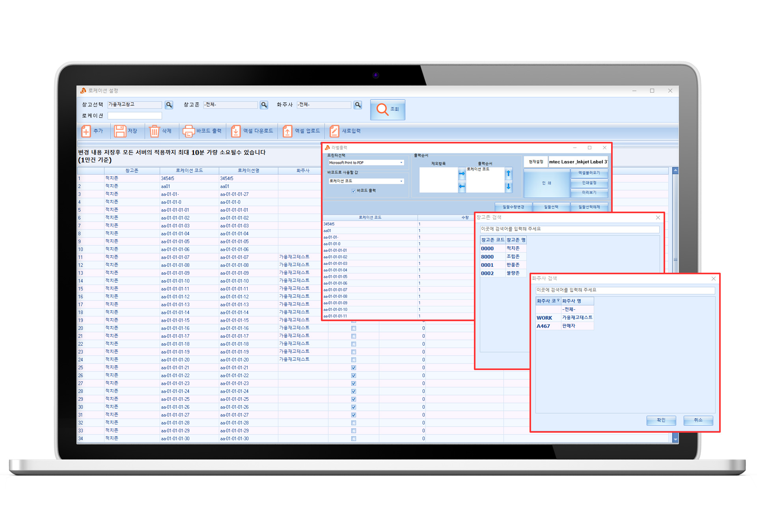The width and height of the screenshot is (757, 532).
Task: Click the 저장 (save) toolbar icon
Action: pos(120,131)
